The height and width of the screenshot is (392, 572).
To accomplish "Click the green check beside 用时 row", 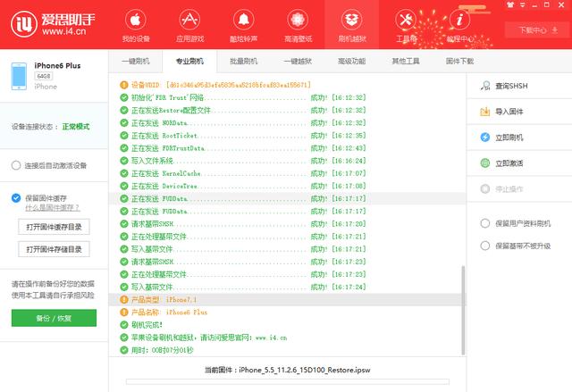I will pyautogui.click(x=124, y=350).
